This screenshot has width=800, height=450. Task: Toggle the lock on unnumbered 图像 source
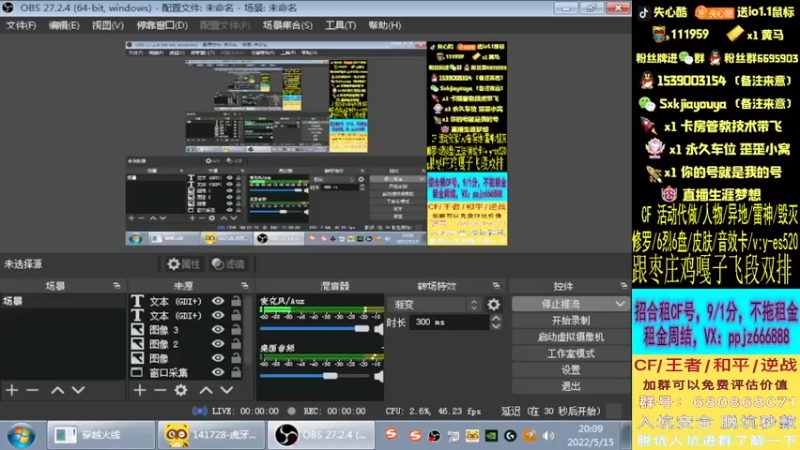tap(236, 358)
